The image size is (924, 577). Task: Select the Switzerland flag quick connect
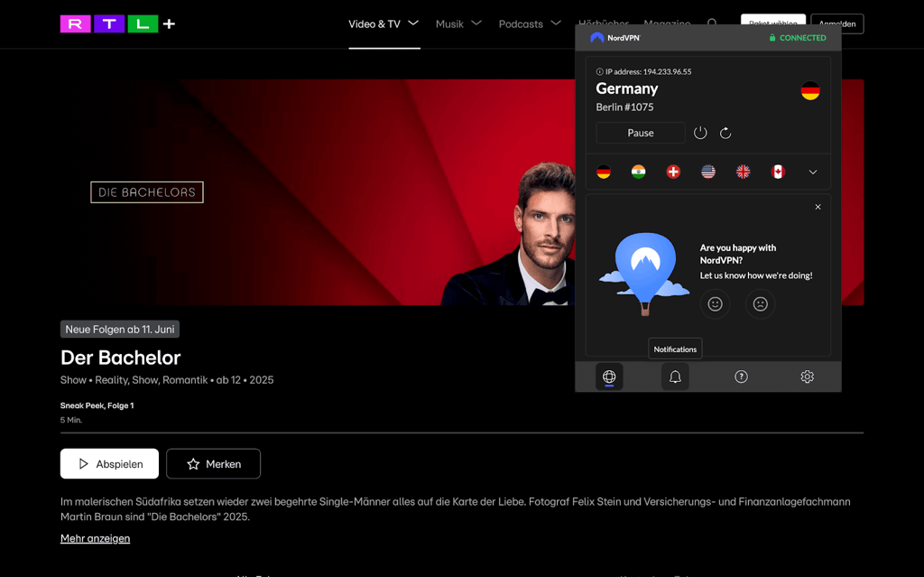tap(673, 172)
